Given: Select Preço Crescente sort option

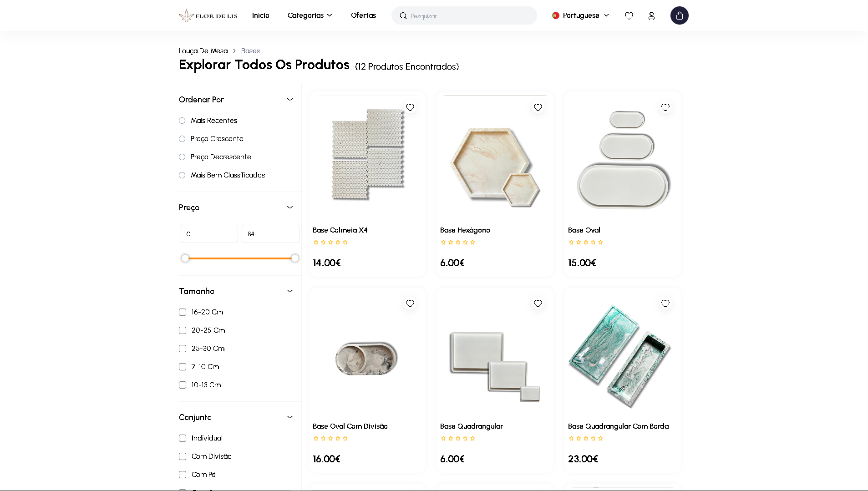Looking at the screenshot, I should pyautogui.click(x=182, y=139).
